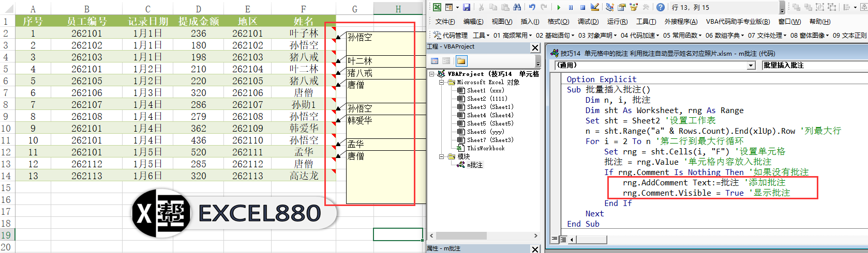This screenshot has height=253, width=868.
Task: Open the Align dropdown arrow
Action: (x=854, y=7)
